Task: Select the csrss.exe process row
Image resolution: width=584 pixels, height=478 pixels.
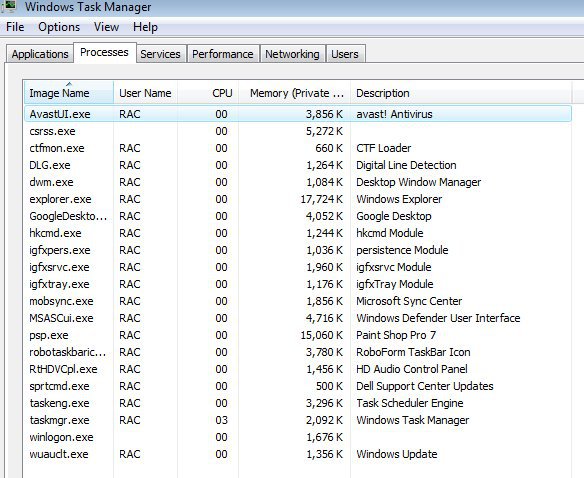Action: click(x=298, y=131)
